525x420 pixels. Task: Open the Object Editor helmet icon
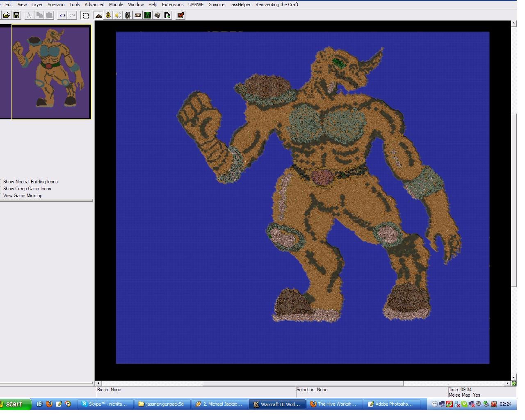[128, 15]
